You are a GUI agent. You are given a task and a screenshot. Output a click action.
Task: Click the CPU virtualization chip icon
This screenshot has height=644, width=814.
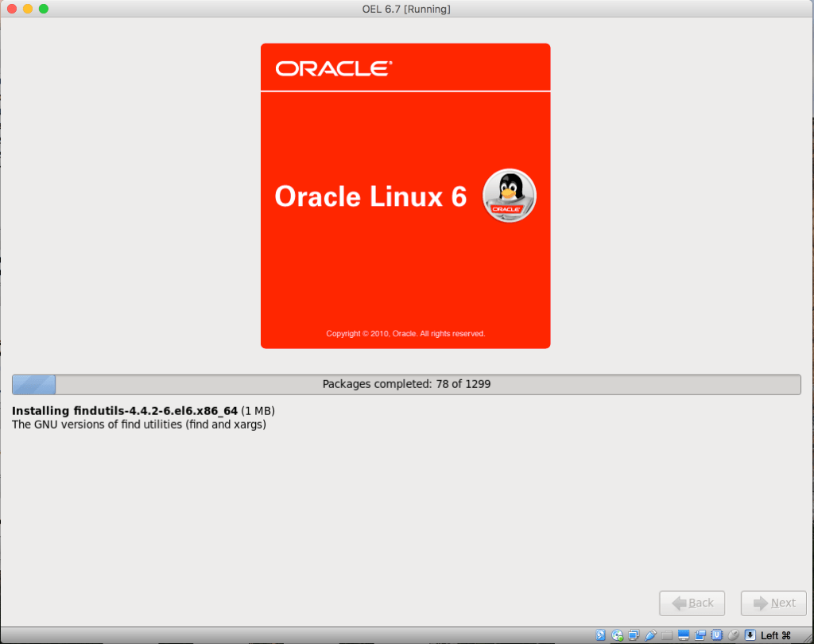coord(717,634)
